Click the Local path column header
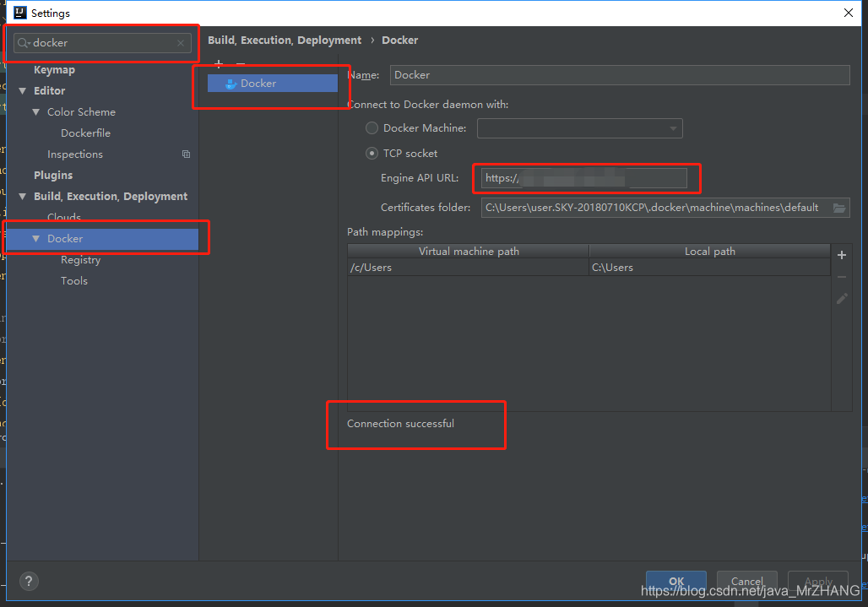Image resolution: width=868 pixels, height=607 pixels. pos(709,252)
